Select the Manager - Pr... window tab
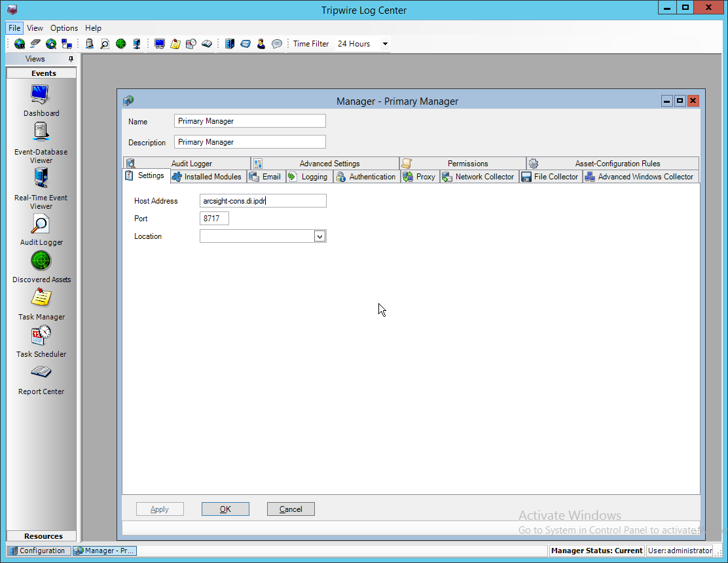The width and height of the screenshot is (728, 563). pos(105,551)
